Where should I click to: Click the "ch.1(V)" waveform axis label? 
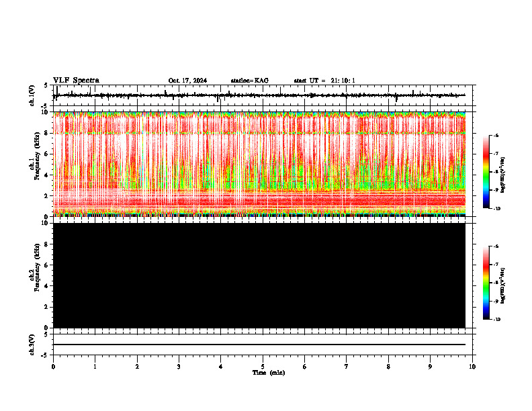[x=32, y=95]
